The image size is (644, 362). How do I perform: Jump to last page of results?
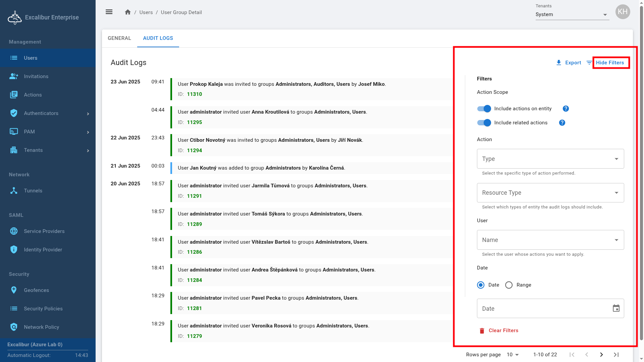[616, 355]
